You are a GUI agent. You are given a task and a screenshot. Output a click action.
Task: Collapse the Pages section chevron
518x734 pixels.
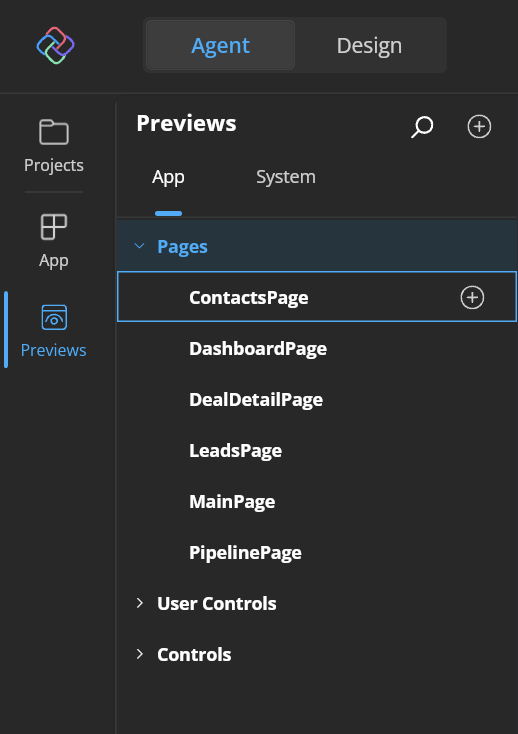point(139,246)
